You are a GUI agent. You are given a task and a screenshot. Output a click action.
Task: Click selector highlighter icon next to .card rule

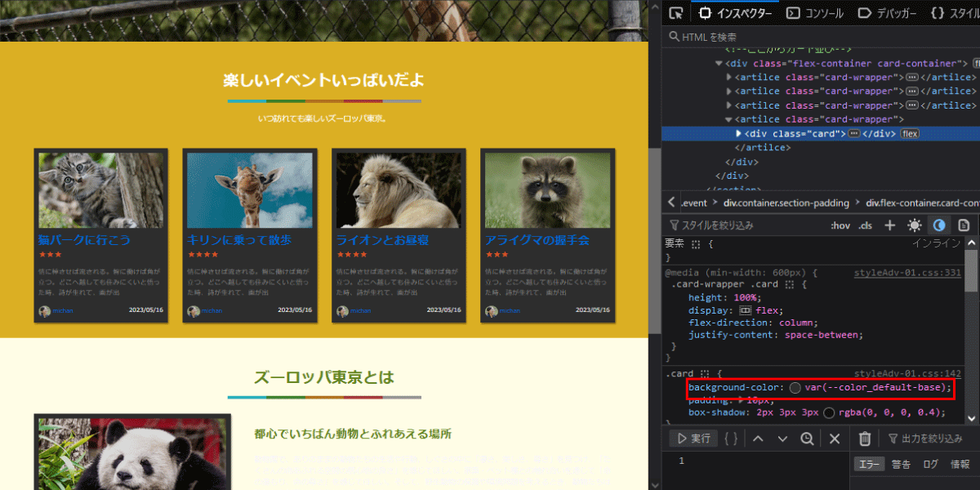704,373
